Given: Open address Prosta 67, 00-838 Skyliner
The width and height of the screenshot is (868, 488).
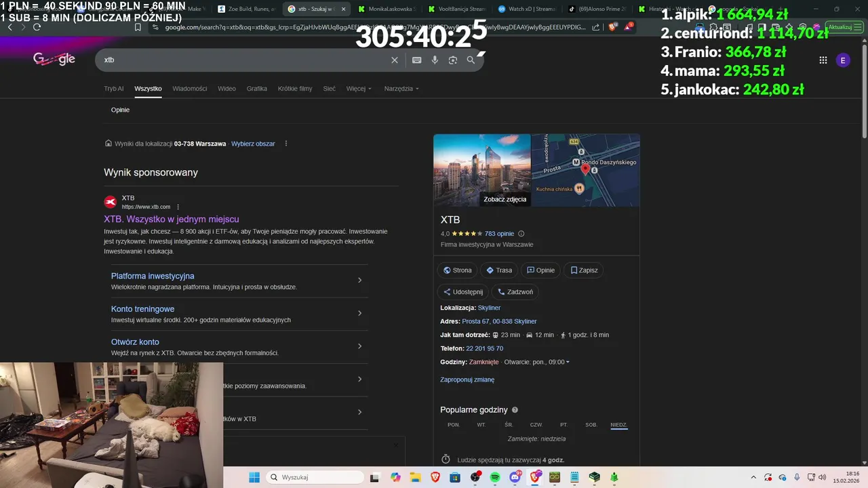Looking at the screenshot, I should (x=499, y=321).
